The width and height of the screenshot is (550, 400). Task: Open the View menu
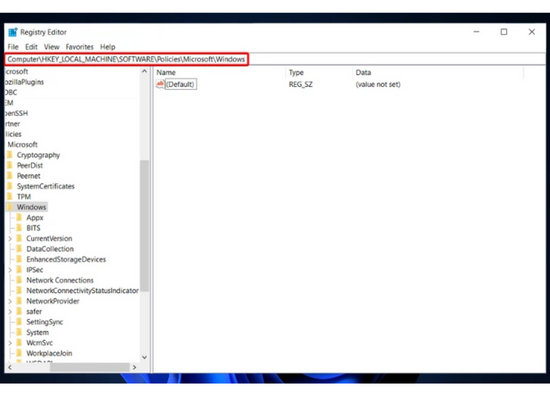pyautogui.click(x=52, y=47)
